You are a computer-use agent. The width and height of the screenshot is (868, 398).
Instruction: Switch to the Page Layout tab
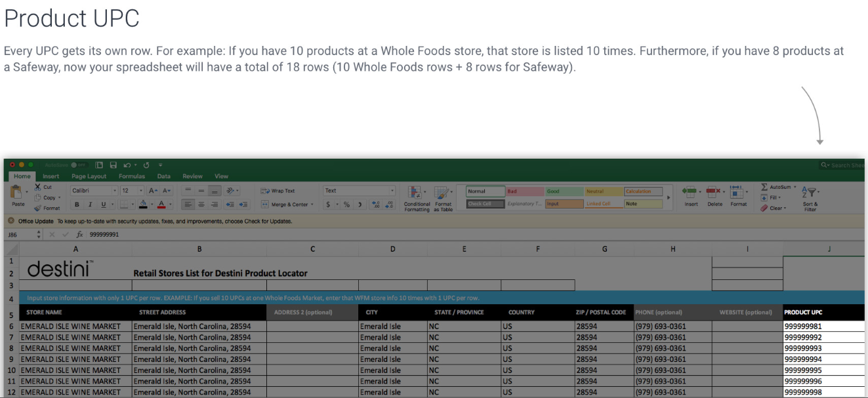click(89, 176)
